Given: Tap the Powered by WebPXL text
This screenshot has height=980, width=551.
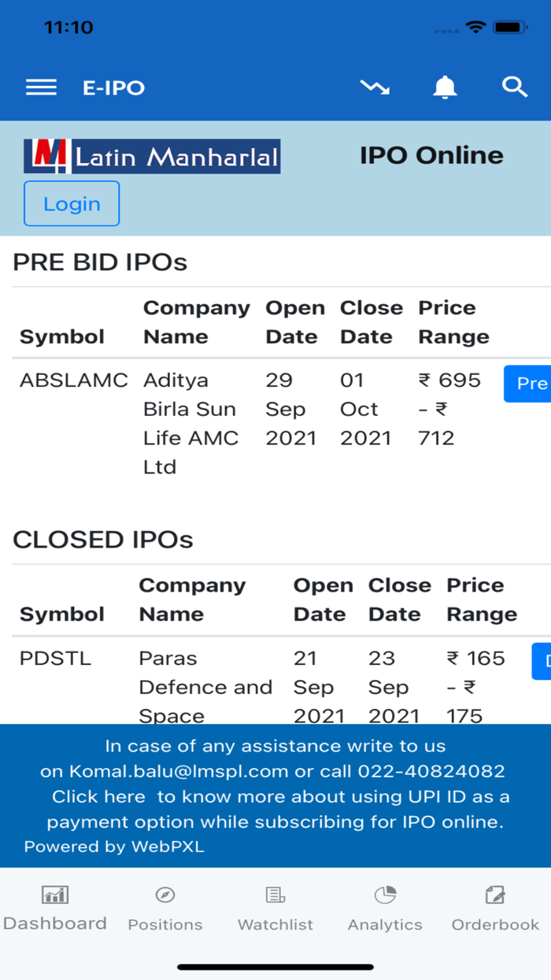Looking at the screenshot, I should (x=114, y=847).
